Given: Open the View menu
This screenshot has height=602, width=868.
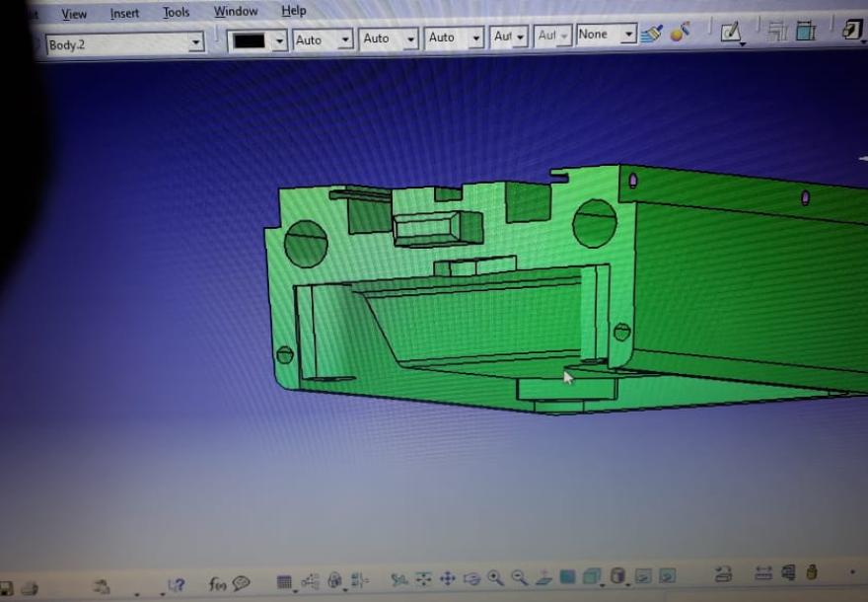Looking at the screenshot, I should [74, 14].
